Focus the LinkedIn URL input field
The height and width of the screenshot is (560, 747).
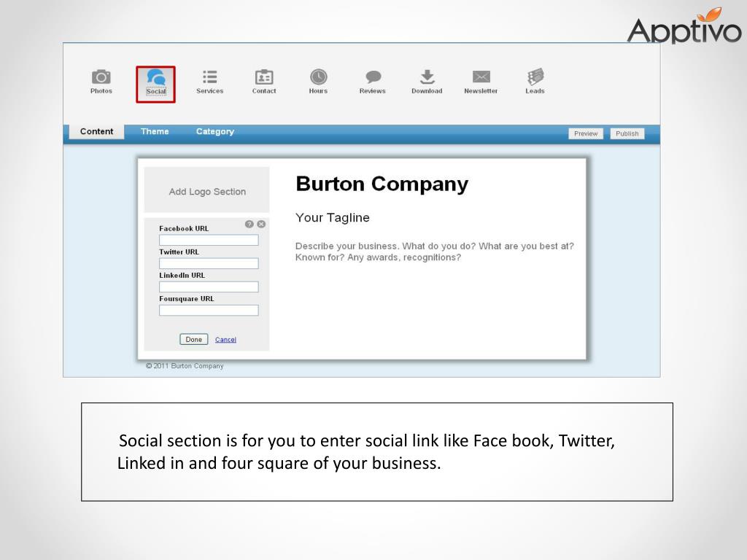point(209,287)
